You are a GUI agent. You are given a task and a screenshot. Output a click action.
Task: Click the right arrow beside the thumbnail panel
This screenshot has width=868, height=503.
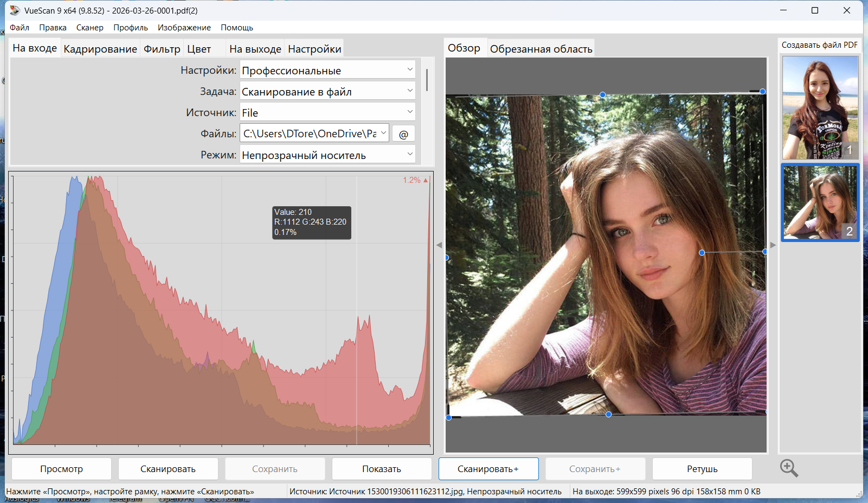pos(773,245)
